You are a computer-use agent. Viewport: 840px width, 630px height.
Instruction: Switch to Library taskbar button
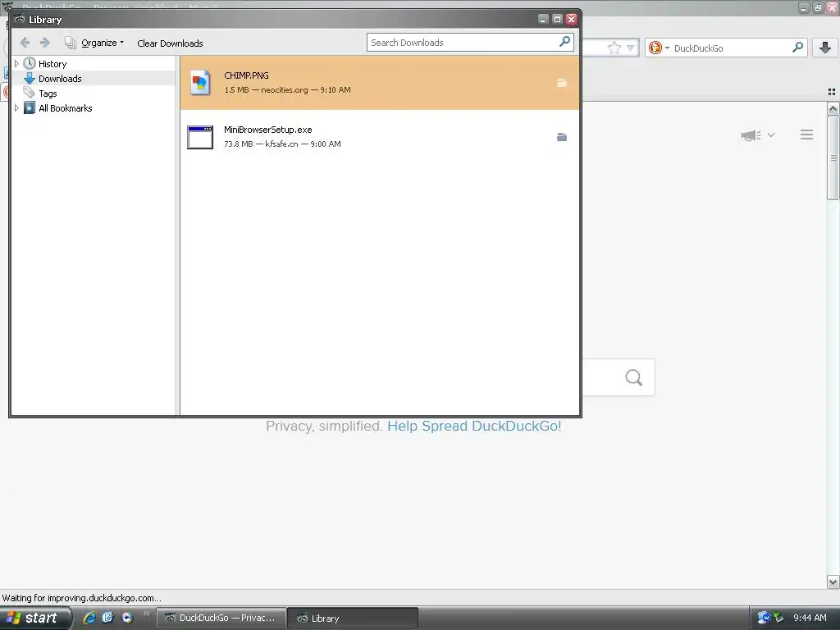coord(353,619)
